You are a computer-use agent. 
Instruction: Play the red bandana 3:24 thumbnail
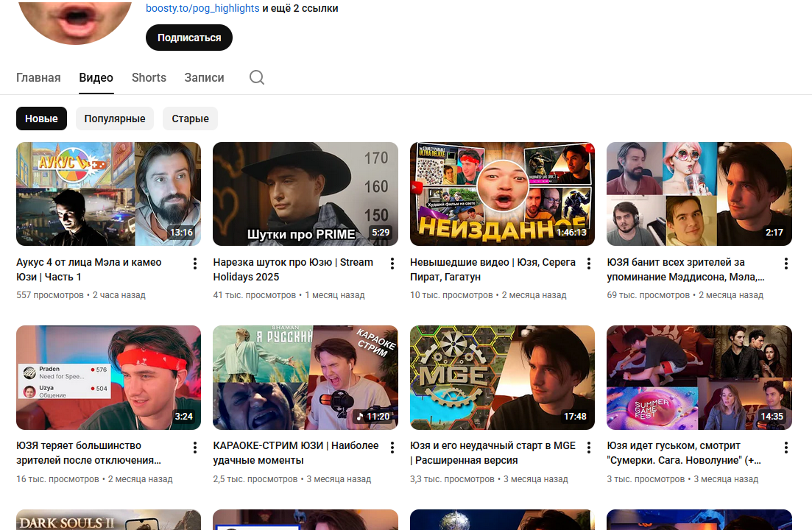pyautogui.click(x=108, y=378)
